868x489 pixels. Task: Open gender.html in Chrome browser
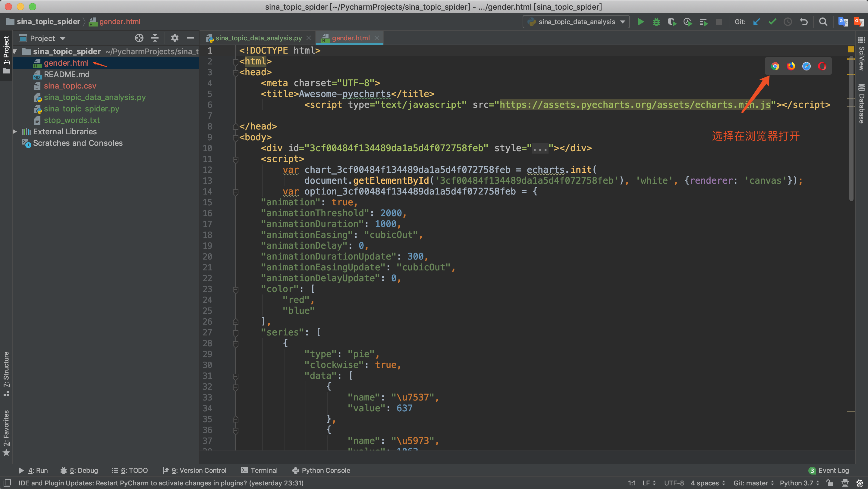(775, 66)
